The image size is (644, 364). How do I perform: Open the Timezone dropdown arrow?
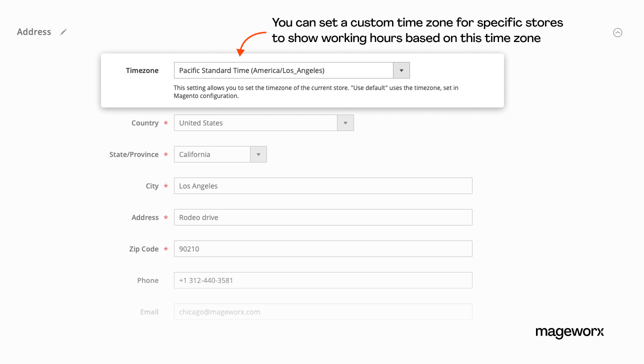click(x=401, y=70)
